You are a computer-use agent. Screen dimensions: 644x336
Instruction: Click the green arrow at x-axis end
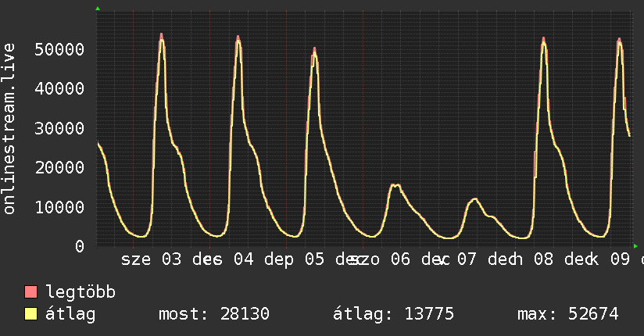635,246
